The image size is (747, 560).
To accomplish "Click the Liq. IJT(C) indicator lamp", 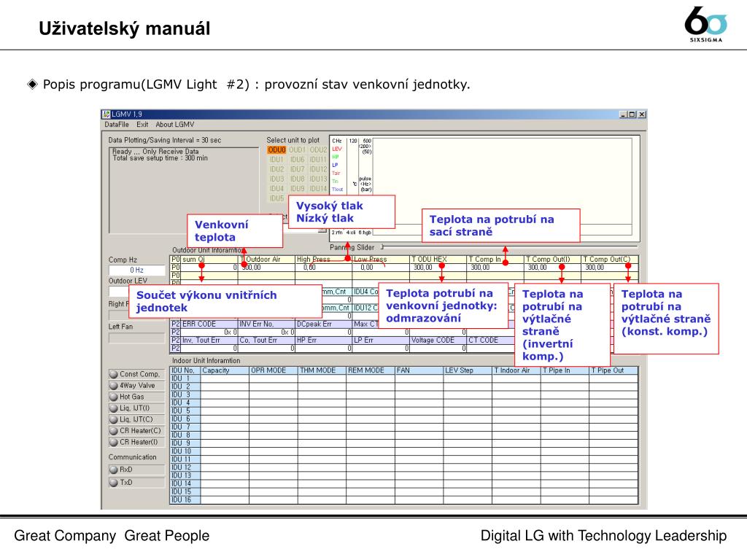I will [x=113, y=419].
